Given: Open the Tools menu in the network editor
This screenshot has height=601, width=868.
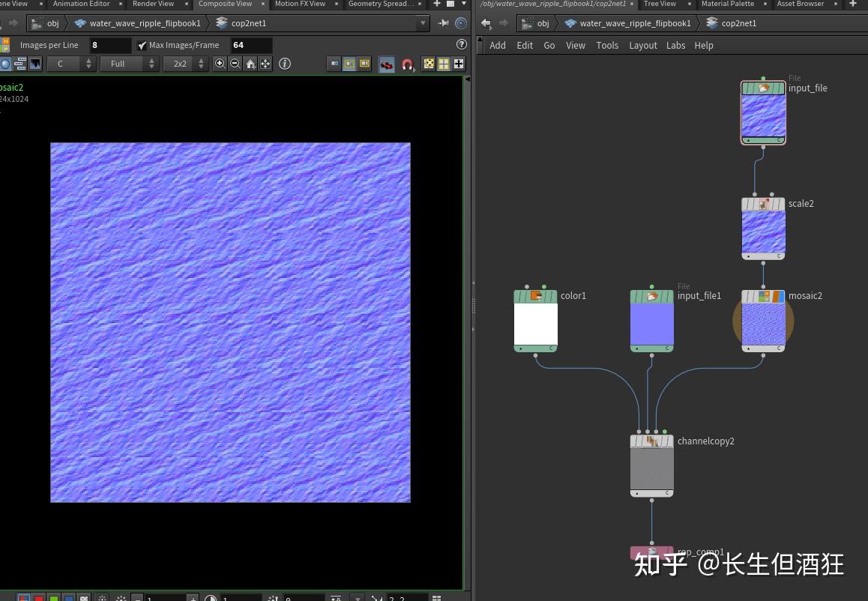Looking at the screenshot, I should coord(607,46).
